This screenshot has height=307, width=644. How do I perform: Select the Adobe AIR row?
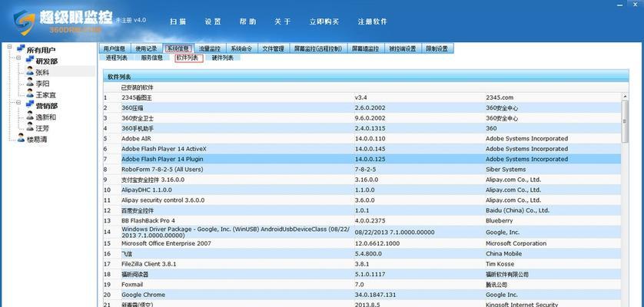pos(362,139)
